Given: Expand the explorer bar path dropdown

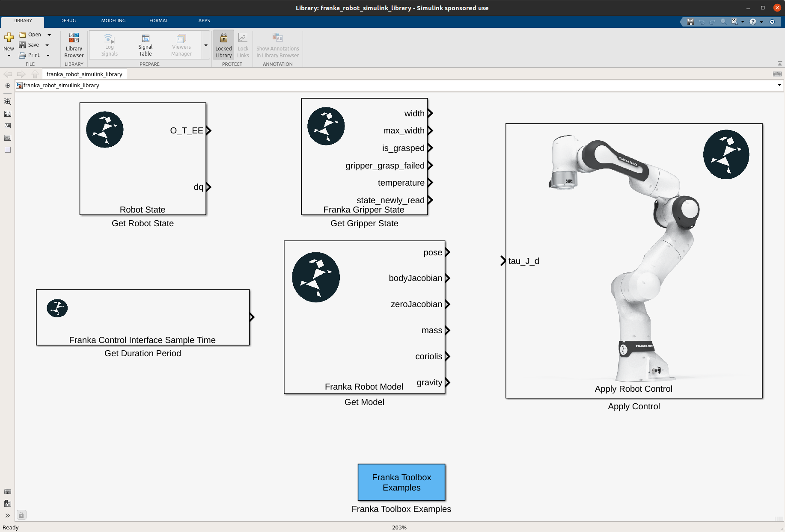Looking at the screenshot, I should click(x=779, y=85).
